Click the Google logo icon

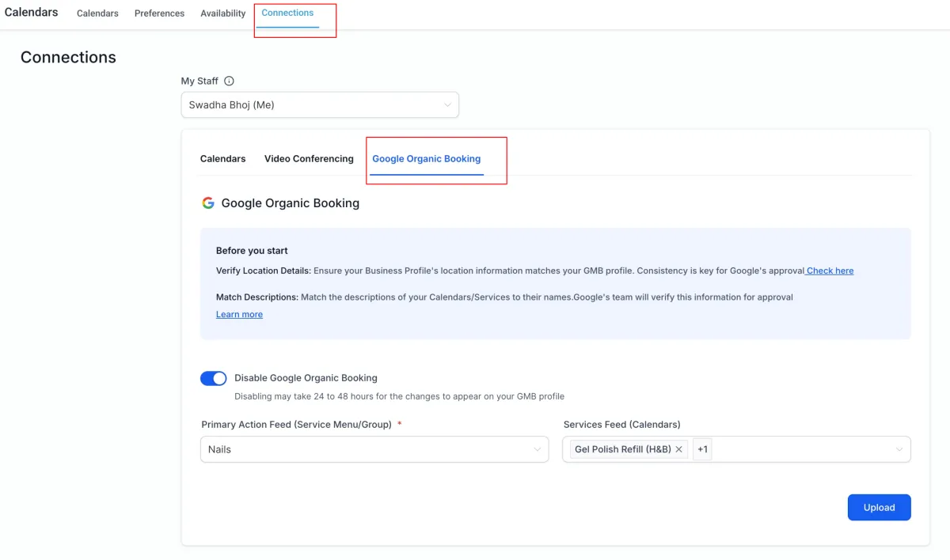coord(208,203)
